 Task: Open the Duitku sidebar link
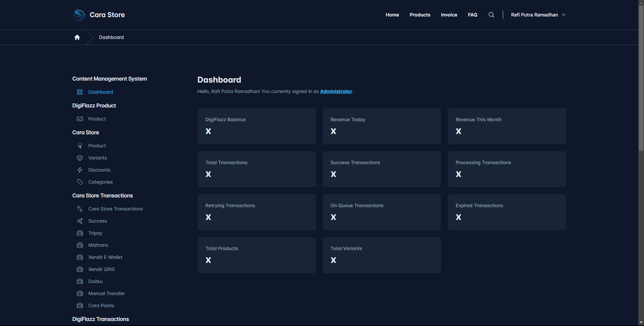click(96, 281)
